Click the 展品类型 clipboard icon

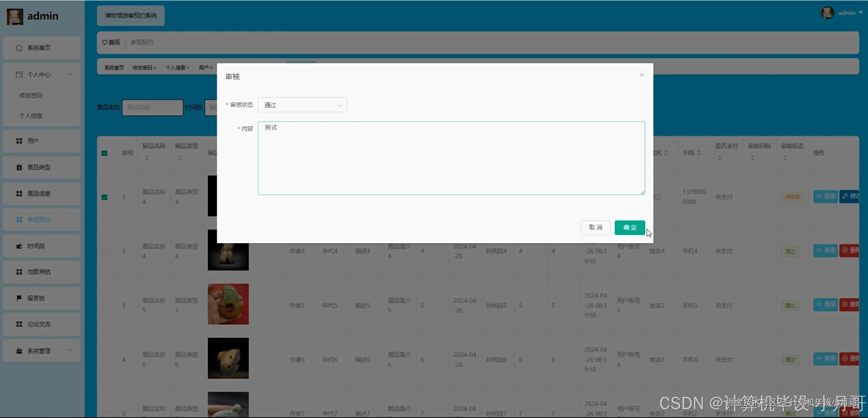click(x=19, y=167)
